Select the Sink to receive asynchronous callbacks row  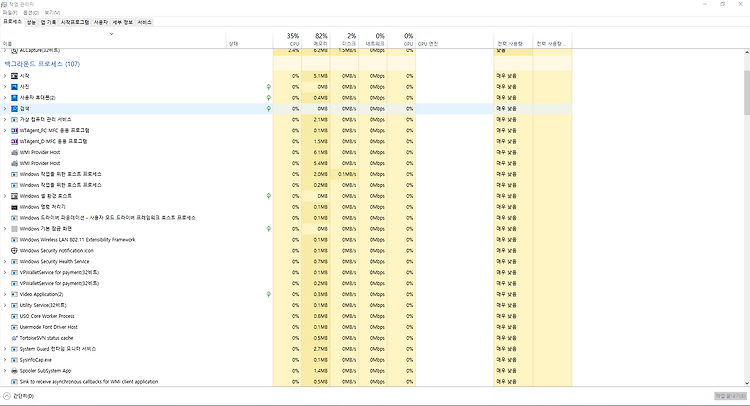click(287, 382)
